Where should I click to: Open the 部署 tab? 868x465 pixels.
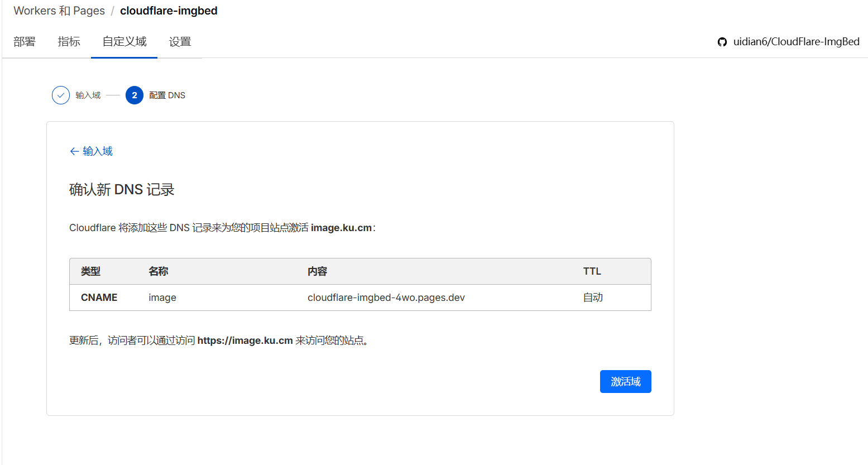coord(25,42)
